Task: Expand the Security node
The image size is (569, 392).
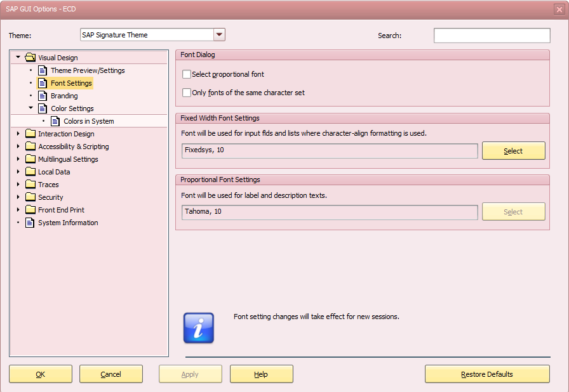Action: click(x=18, y=197)
